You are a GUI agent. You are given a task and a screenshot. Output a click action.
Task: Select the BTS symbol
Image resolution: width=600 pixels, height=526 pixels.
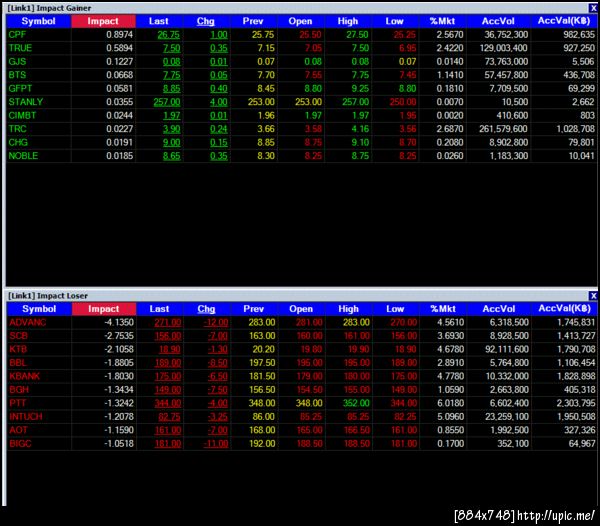click(x=17, y=75)
